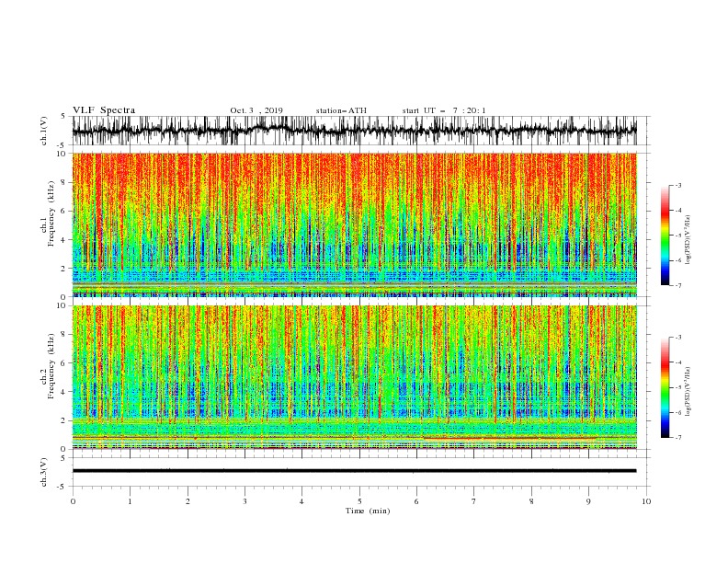Select the date text "Oct. 3 , 2019"

pos(256,110)
